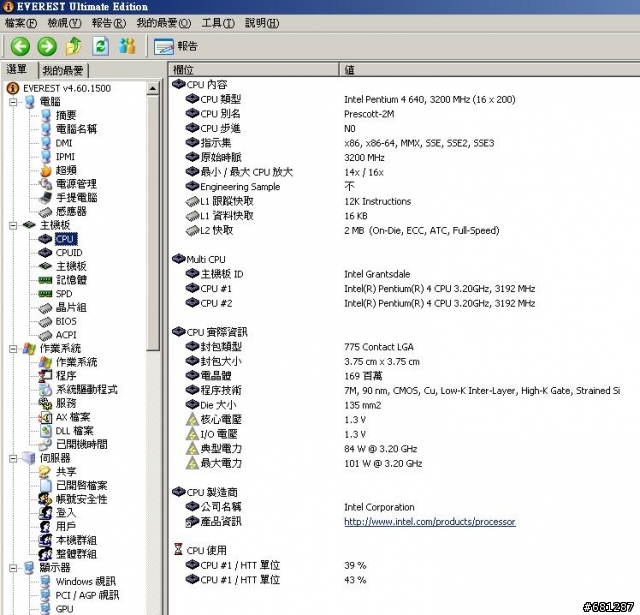Screen dimensions: 640x615
Task: Open 已開機時間 uptime item
Action: [x=82, y=444]
